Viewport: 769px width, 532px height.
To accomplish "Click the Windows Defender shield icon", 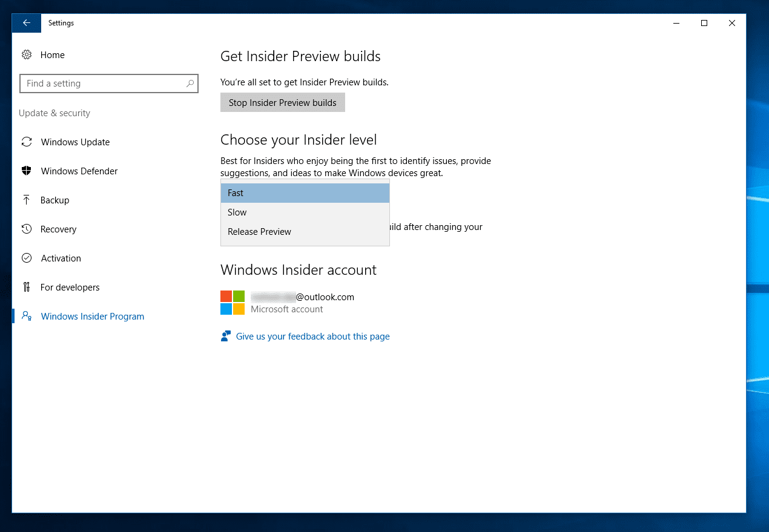I will point(27,171).
